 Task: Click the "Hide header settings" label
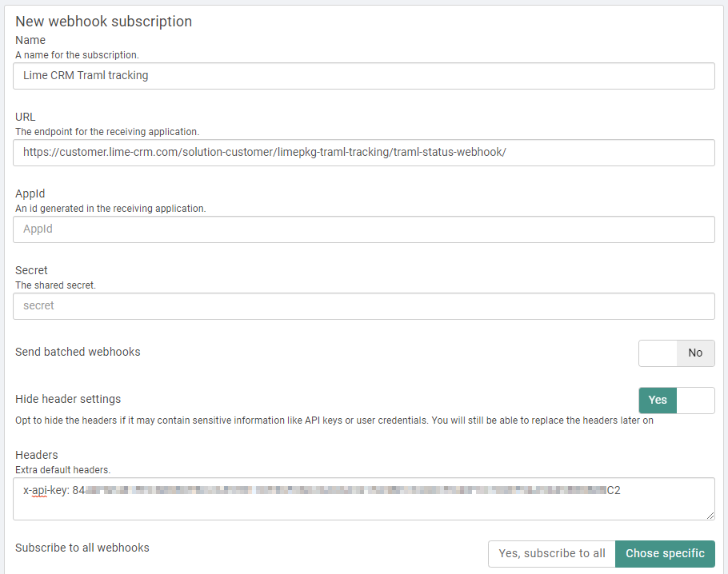click(68, 398)
